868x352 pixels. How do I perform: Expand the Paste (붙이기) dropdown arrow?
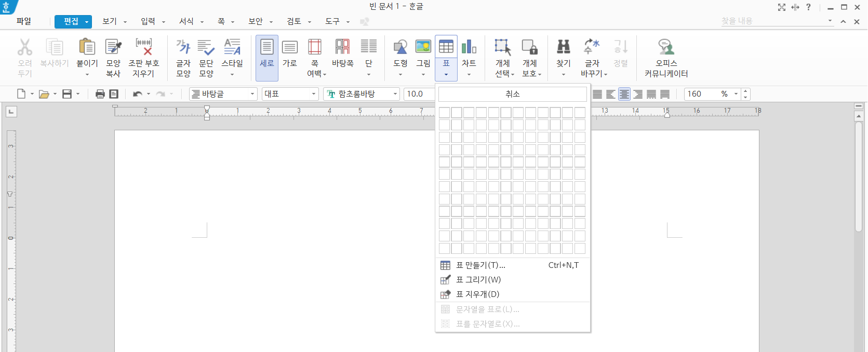point(87,74)
